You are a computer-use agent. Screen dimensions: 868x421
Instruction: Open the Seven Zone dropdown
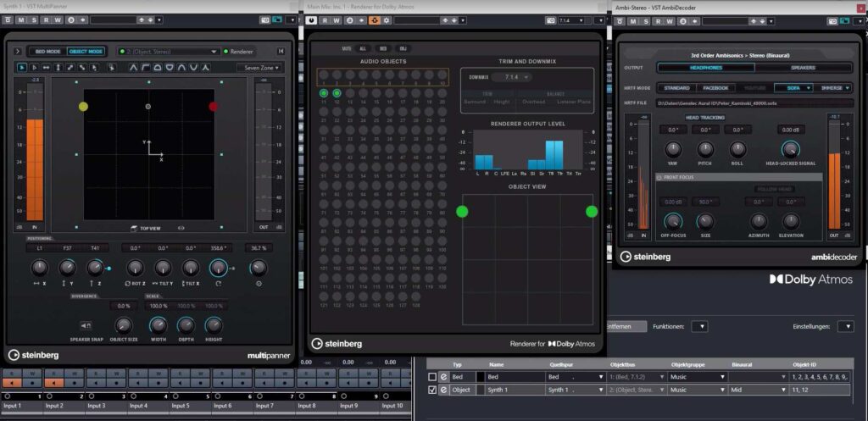point(259,68)
